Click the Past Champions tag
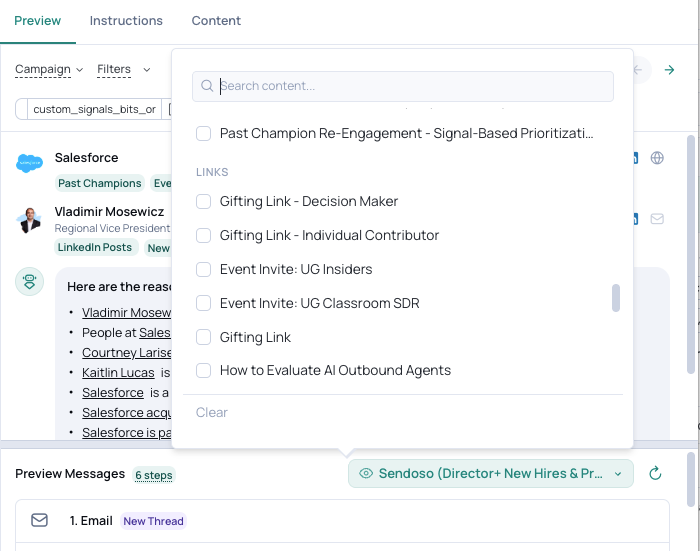This screenshot has width=700, height=551. (100, 183)
